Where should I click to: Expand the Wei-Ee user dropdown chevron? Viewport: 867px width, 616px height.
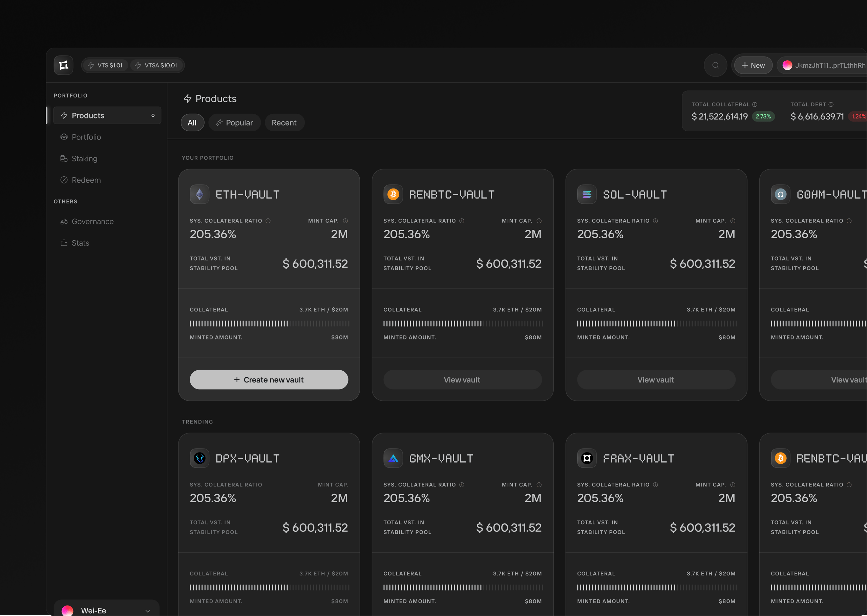point(148,611)
